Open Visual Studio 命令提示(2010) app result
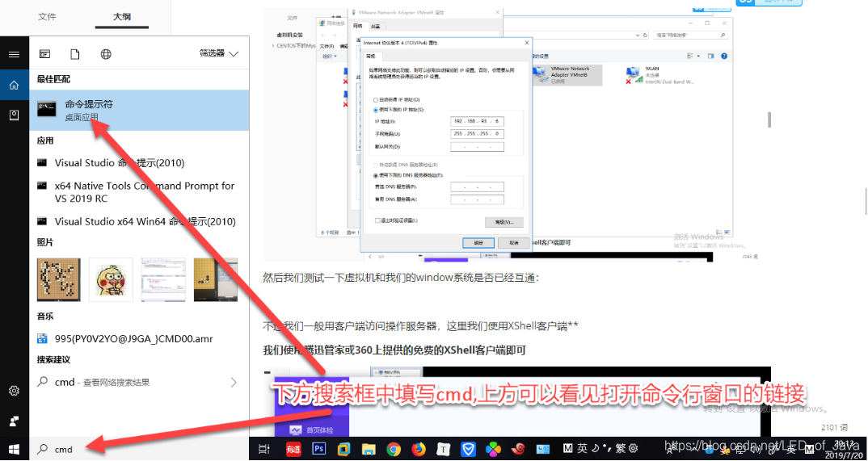Viewport: 868px width, 461px height. pos(139,163)
